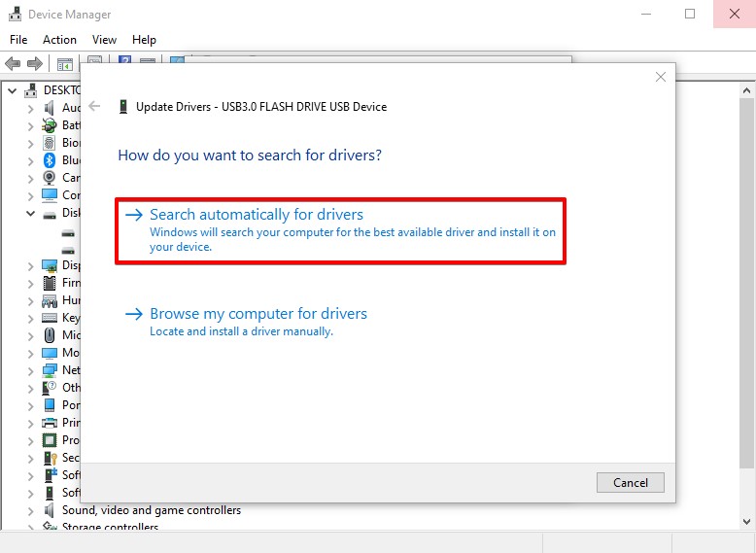The width and height of the screenshot is (756, 553).
Task: Click the show/hide console tree toolbar icon
Action: pyautogui.click(x=64, y=64)
